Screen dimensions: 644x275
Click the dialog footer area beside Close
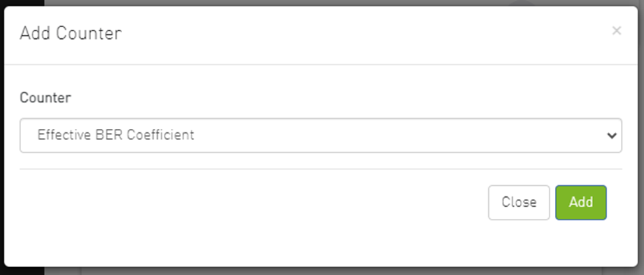264,202
